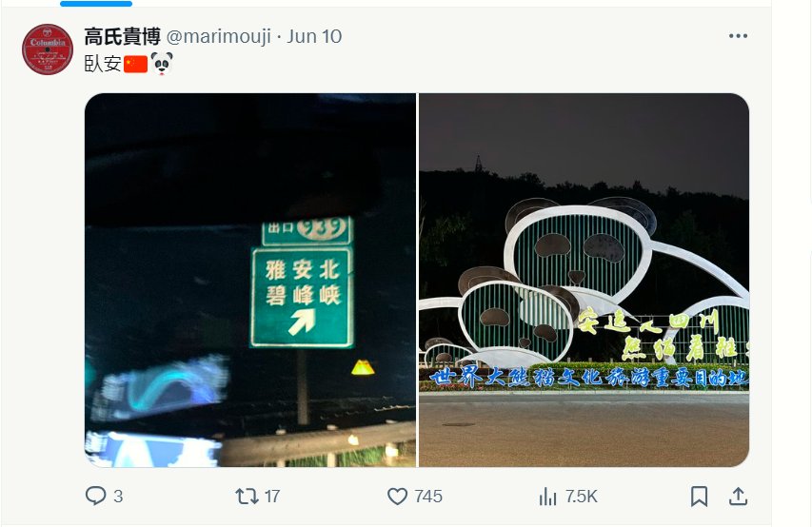Click the repost count 17
The width and height of the screenshot is (812, 527).
coord(272,497)
